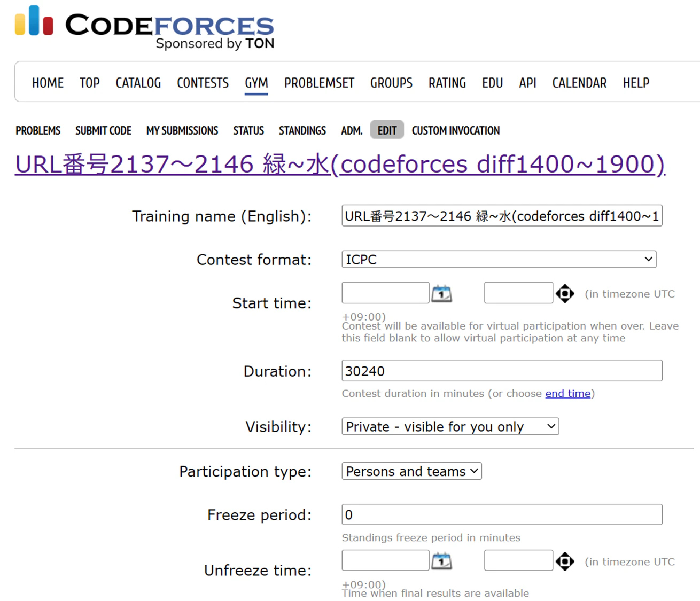Open the STANDINGS tab
700x601 pixels.
(x=302, y=130)
